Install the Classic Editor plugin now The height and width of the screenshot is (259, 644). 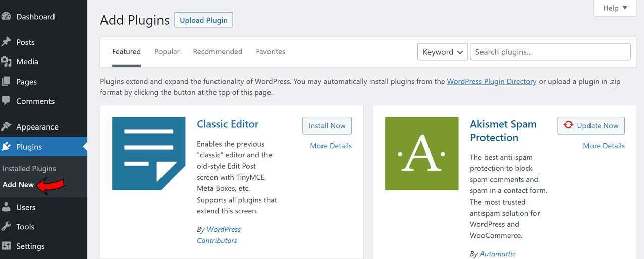pyautogui.click(x=327, y=125)
